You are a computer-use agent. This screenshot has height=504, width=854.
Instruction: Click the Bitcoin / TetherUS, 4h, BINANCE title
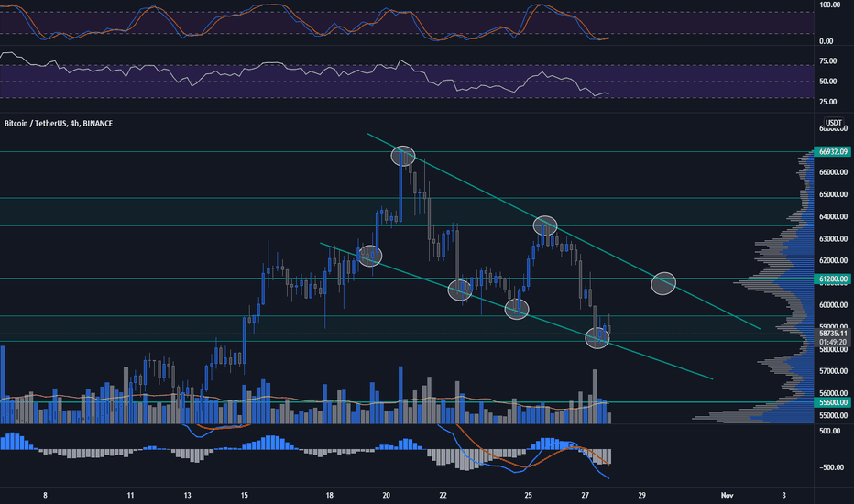point(59,124)
